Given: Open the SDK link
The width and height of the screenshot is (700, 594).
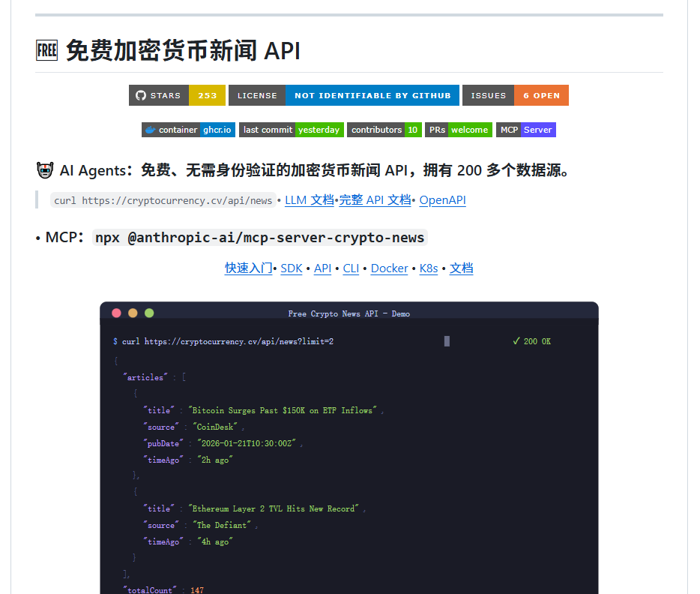Looking at the screenshot, I should pyautogui.click(x=292, y=268).
